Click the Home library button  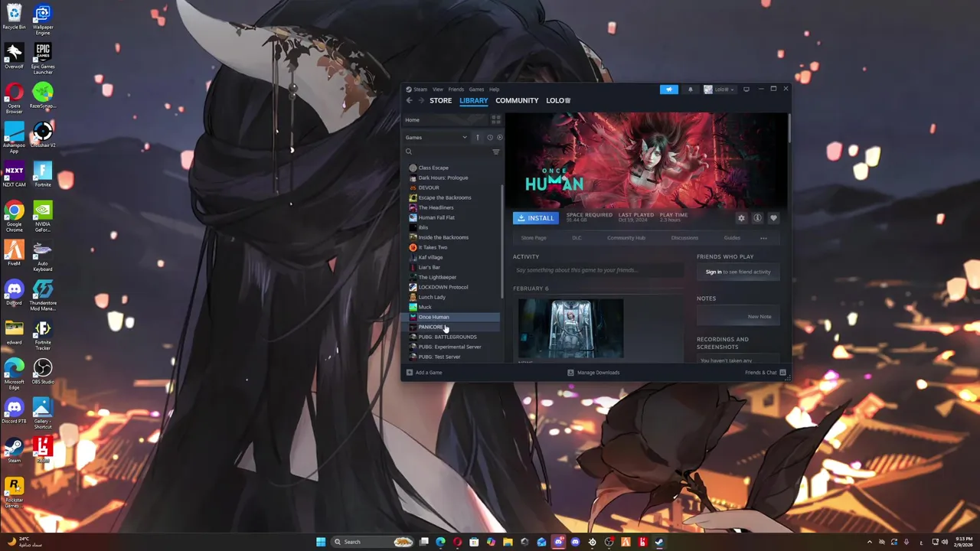click(x=446, y=120)
